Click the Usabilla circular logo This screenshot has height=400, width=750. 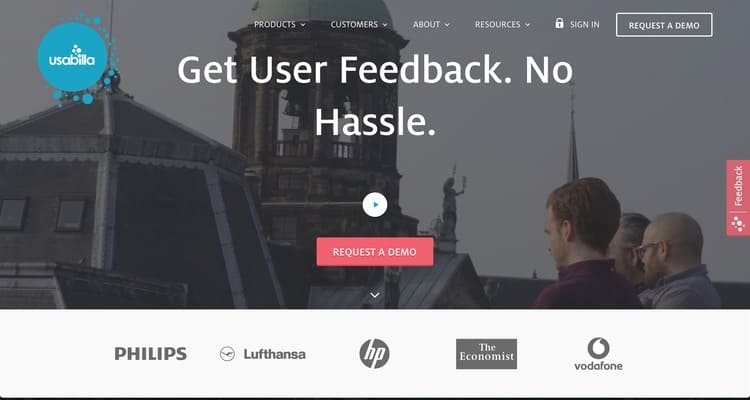click(x=72, y=57)
